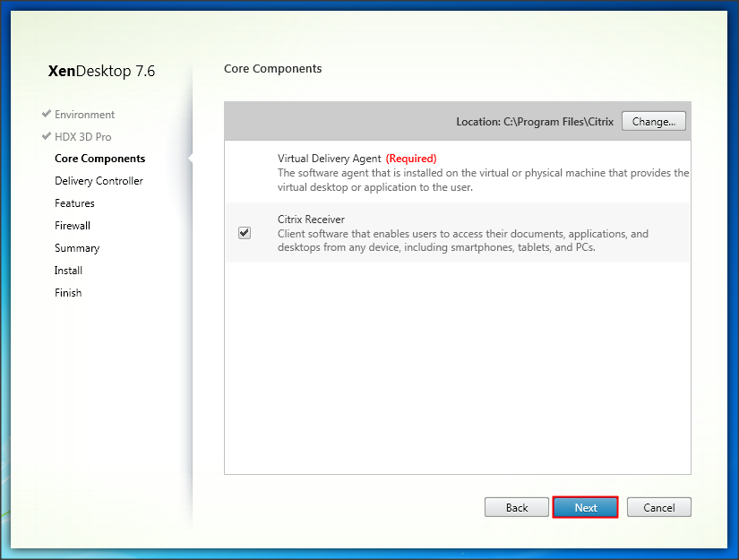The width and height of the screenshot is (739, 560).
Task: Click the Finish step in sidebar
Action: (68, 293)
